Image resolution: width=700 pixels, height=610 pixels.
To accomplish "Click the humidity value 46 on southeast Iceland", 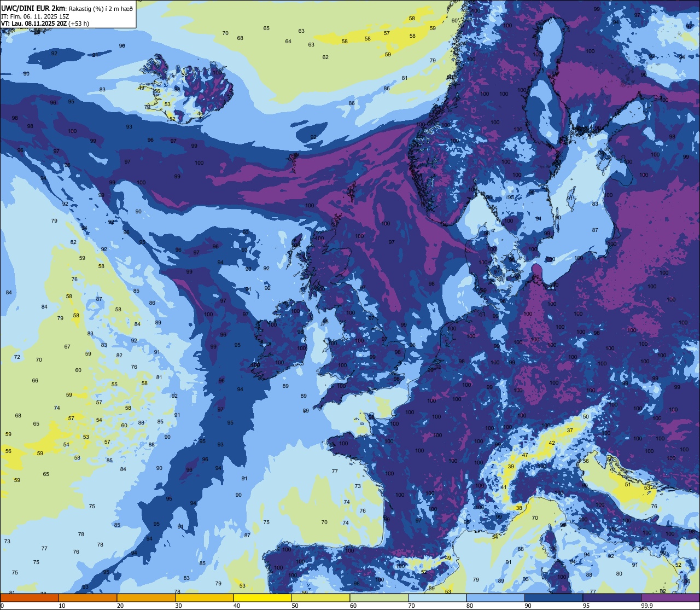I will [200, 114].
